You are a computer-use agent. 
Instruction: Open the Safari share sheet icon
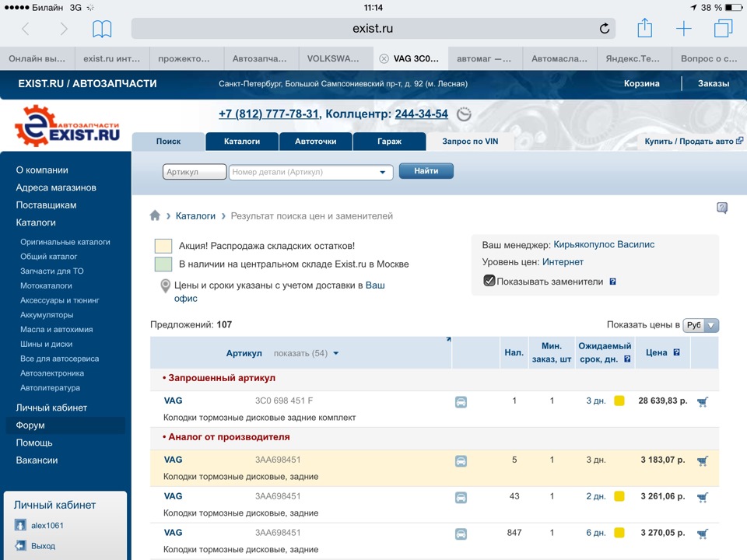[x=644, y=28]
